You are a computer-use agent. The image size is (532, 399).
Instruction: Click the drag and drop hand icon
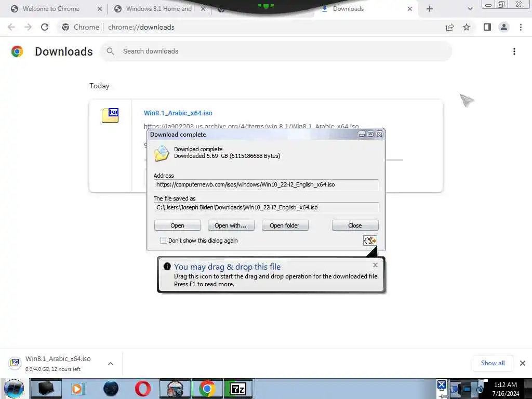click(x=370, y=241)
